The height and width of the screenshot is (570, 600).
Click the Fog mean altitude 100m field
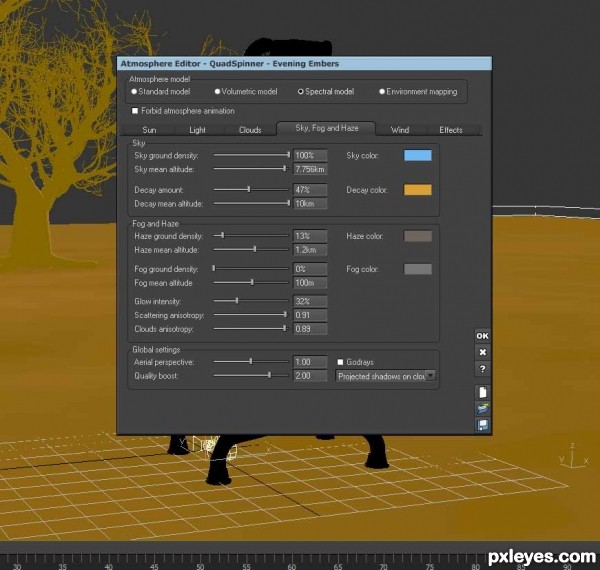tap(310, 283)
